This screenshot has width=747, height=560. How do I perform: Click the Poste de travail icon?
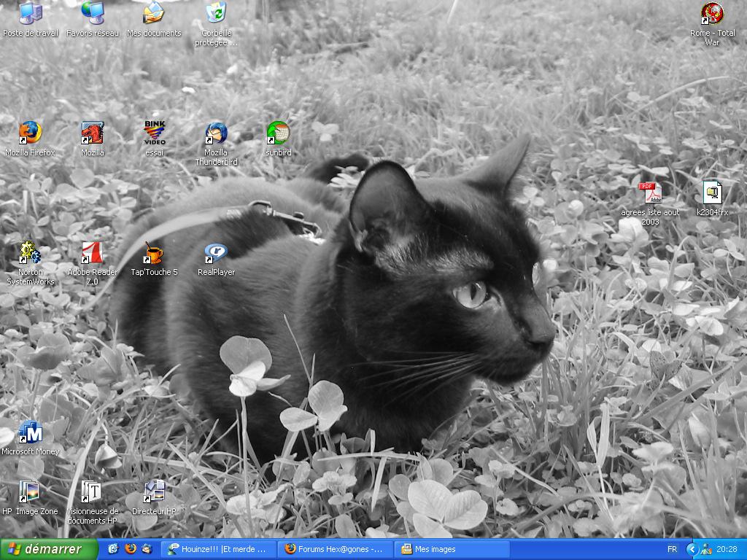30,14
